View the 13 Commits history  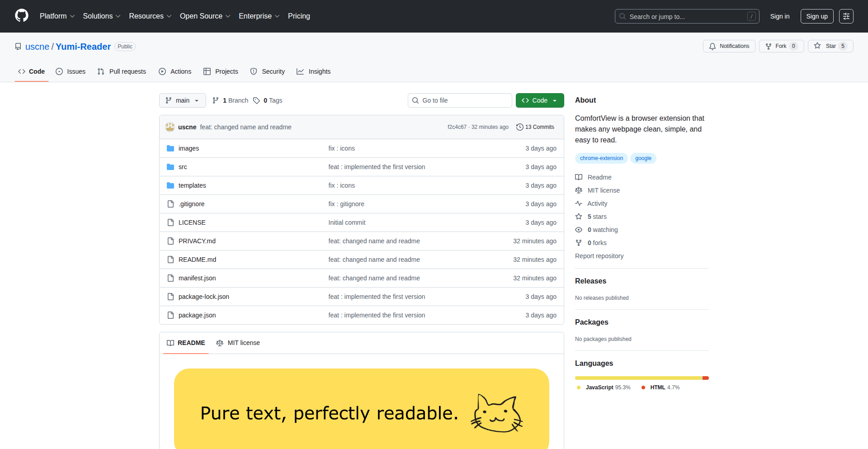tap(535, 127)
